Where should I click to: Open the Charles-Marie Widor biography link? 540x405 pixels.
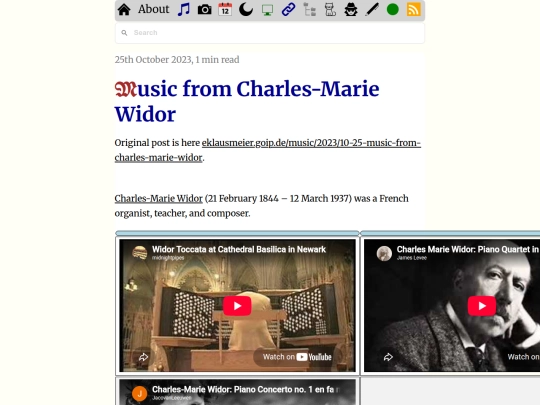tap(158, 199)
